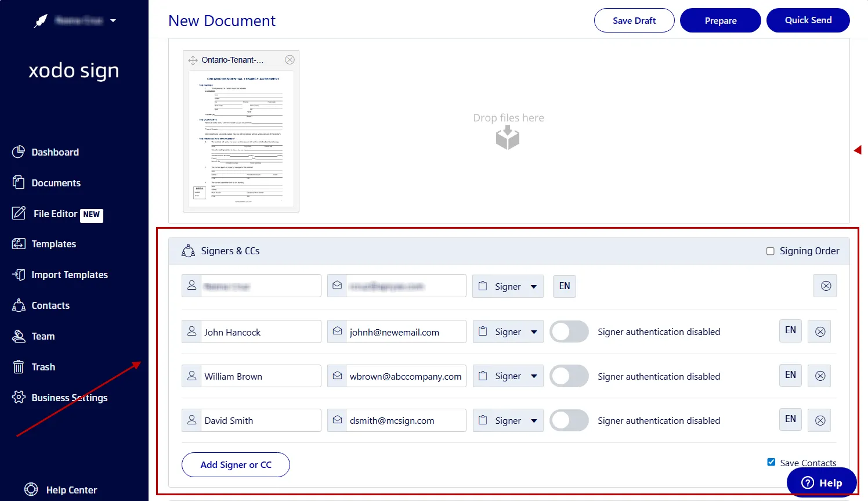This screenshot has width=868, height=501.
Task: Click the johnh@newemail.com email field
Action: tap(406, 331)
